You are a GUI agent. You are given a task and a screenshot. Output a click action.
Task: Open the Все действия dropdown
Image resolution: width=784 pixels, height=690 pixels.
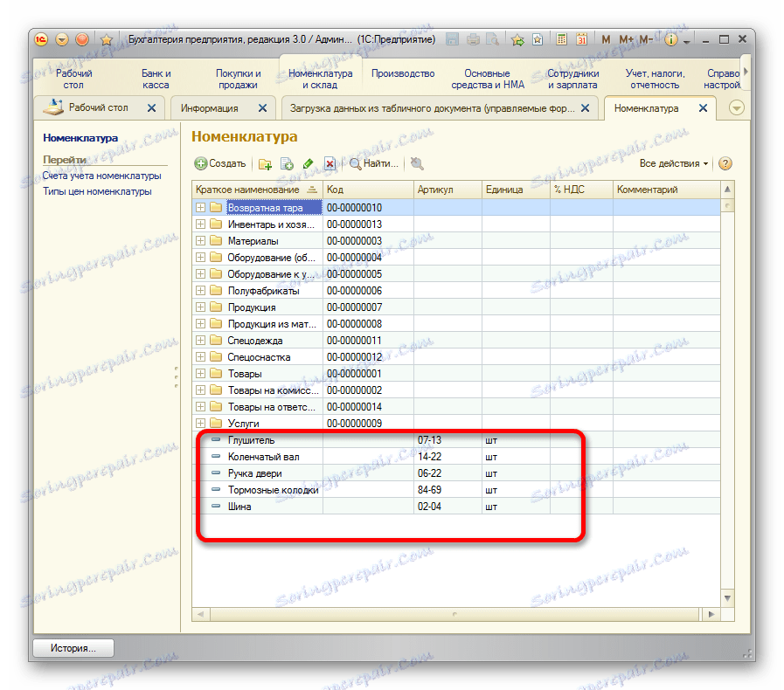pyautogui.click(x=673, y=163)
